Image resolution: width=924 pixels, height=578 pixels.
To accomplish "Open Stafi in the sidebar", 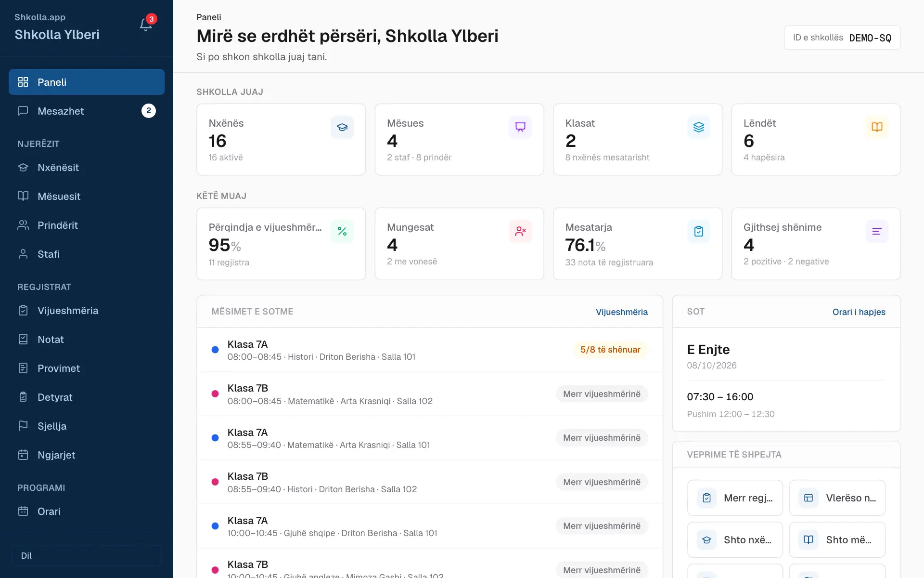I will [87, 254].
